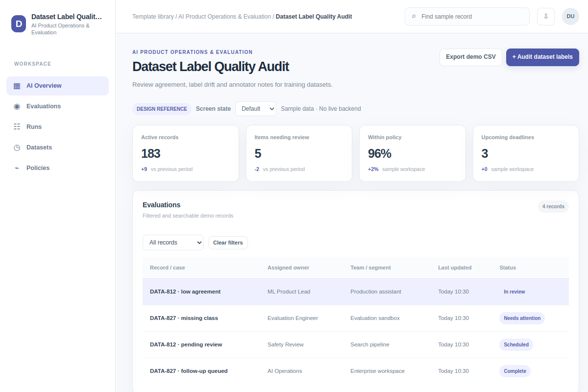
Task: Click the 4 records badge
Action: tap(553, 206)
